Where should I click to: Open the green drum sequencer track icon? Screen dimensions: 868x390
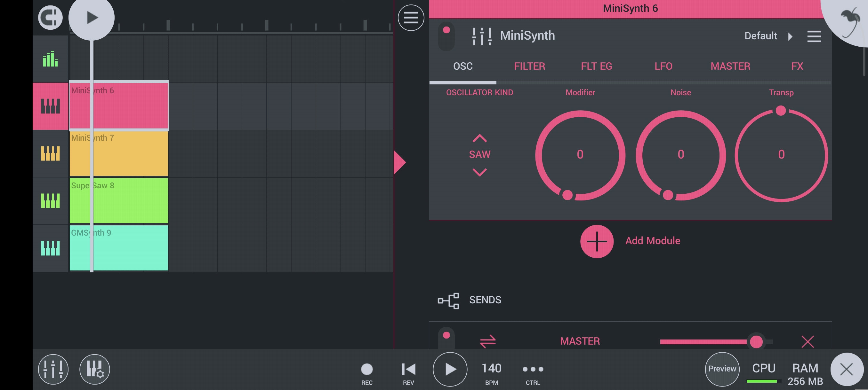[50, 59]
